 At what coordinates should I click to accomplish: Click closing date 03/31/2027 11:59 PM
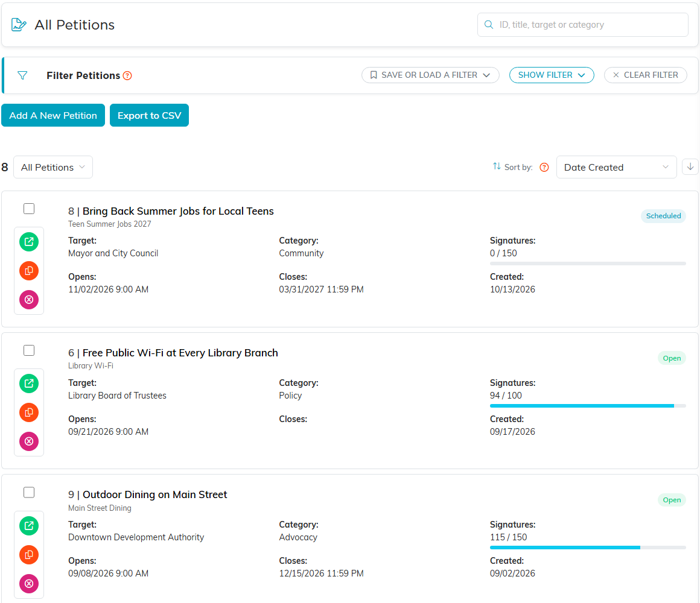[321, 289]
